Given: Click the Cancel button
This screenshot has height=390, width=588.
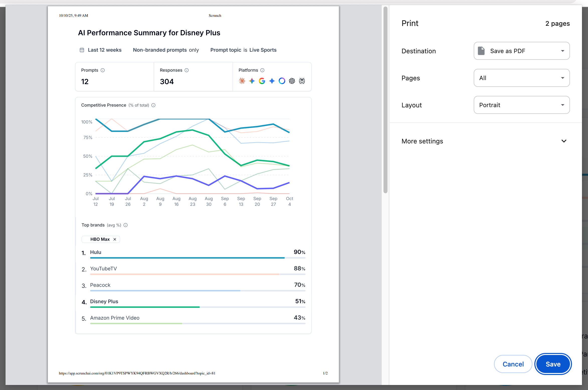Looking at the screenshot, I should tap(513, 364).
